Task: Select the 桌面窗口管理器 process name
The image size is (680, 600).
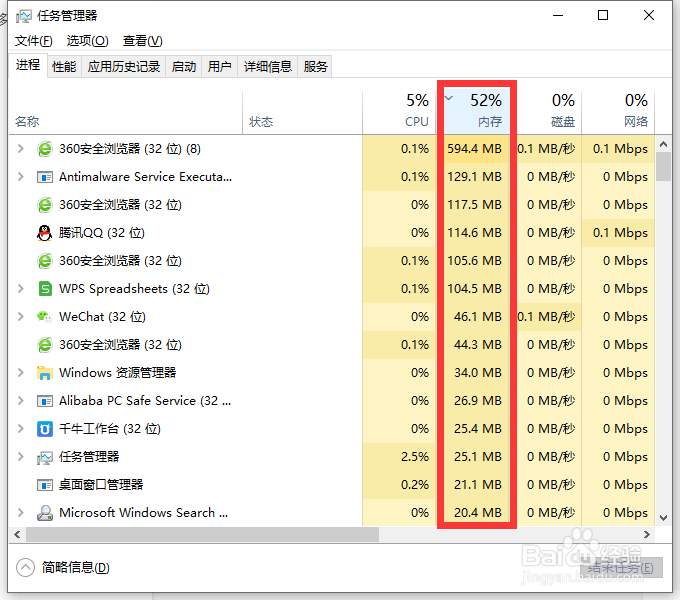Action: click(101, 485)
